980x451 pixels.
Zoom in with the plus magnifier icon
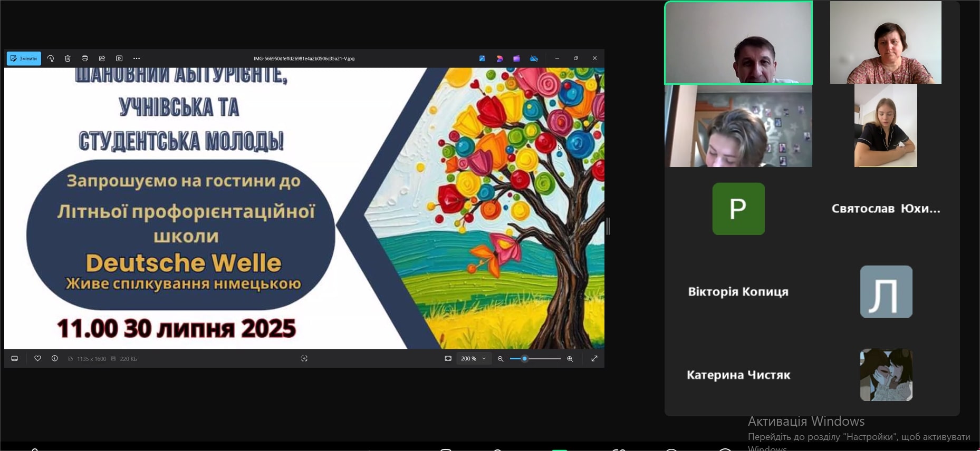[x=570, y=359]
